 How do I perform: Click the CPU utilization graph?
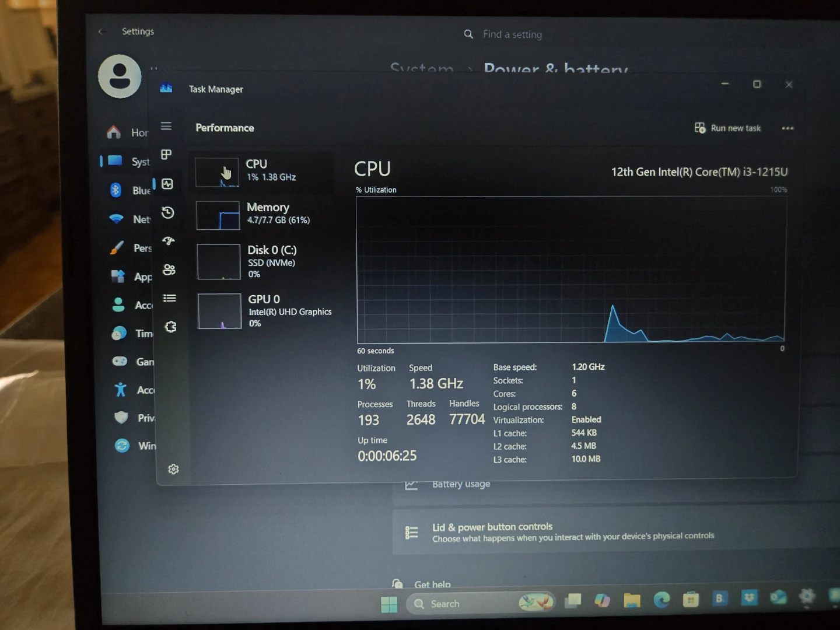(x=571, y=269)
